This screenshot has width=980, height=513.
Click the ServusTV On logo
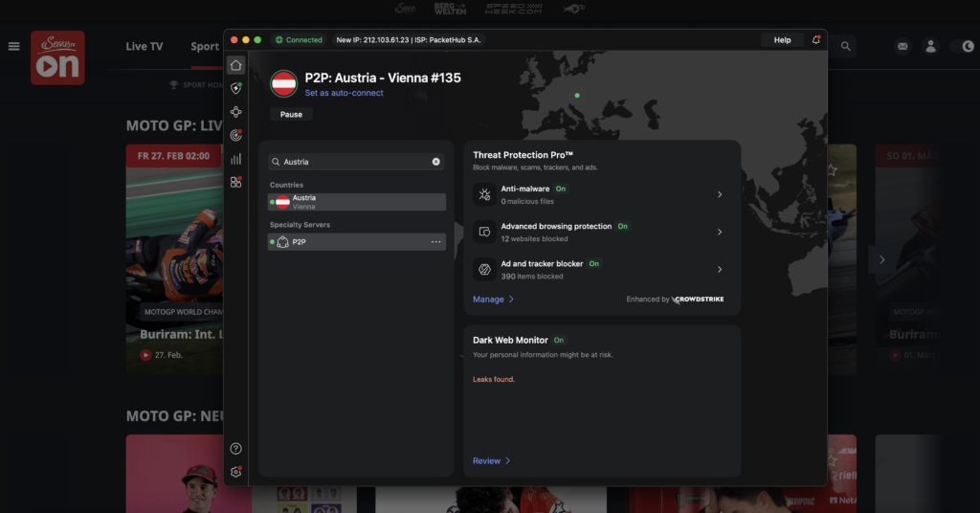point(57,57)
